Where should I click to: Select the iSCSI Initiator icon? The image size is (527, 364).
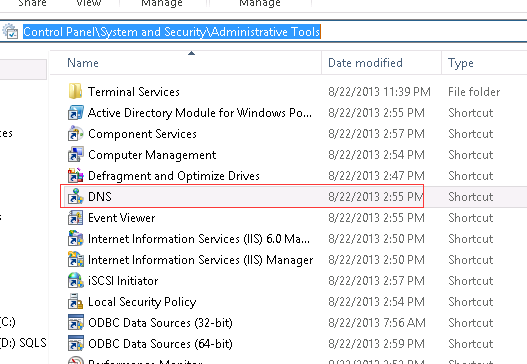[x=75, y=280]
